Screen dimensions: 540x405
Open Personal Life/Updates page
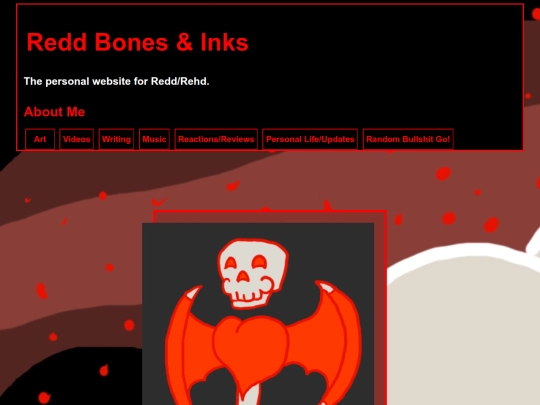310,139
